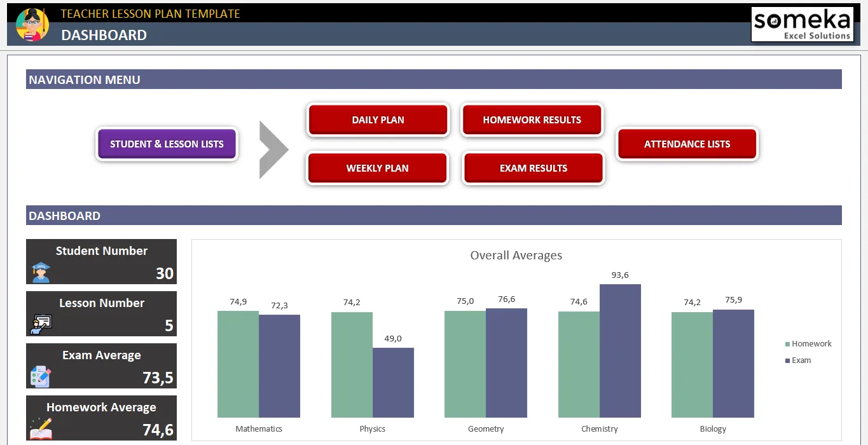Click the teacher avatar icon in header
This screenshot has height=445, width=868.
click(x=32, y=25)
